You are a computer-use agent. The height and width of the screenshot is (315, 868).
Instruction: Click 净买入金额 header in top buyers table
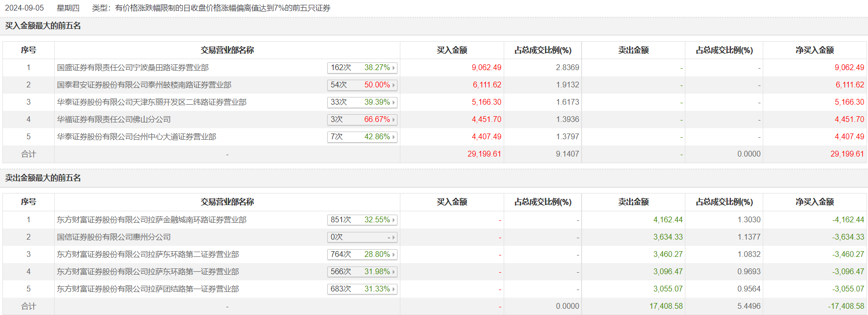(815, 50)
